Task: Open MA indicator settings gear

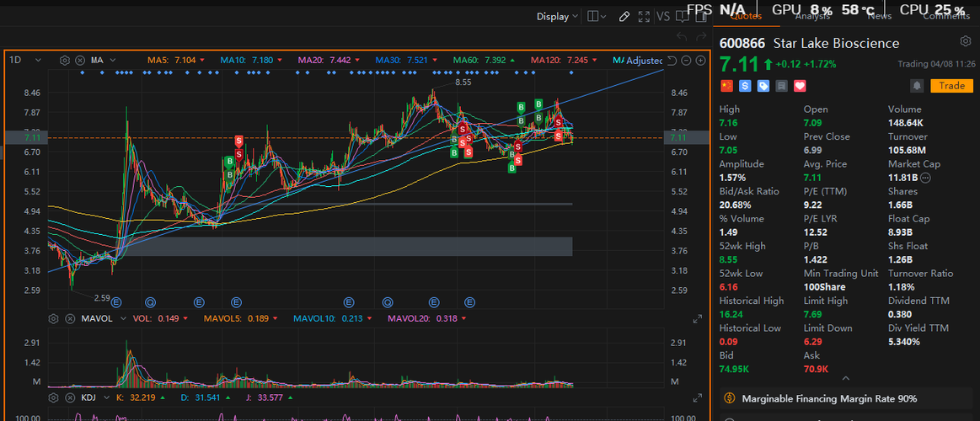Action: [x=65, y=60]
